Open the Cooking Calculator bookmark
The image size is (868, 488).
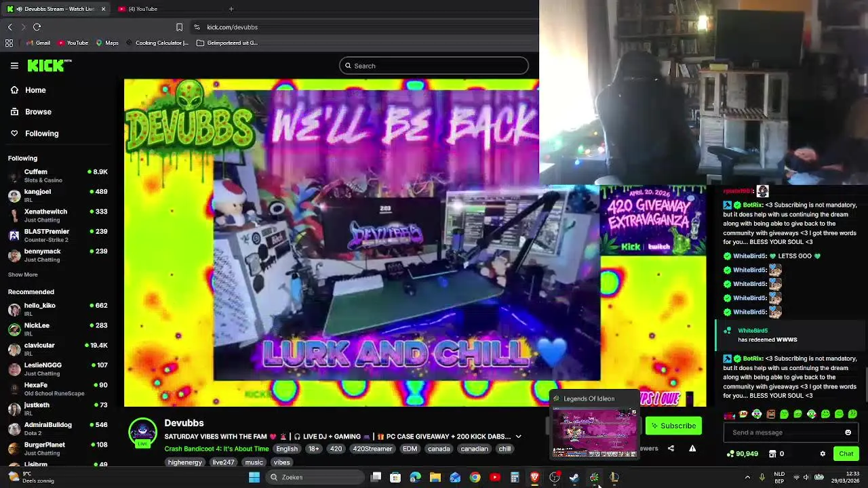tap(157, 43)
